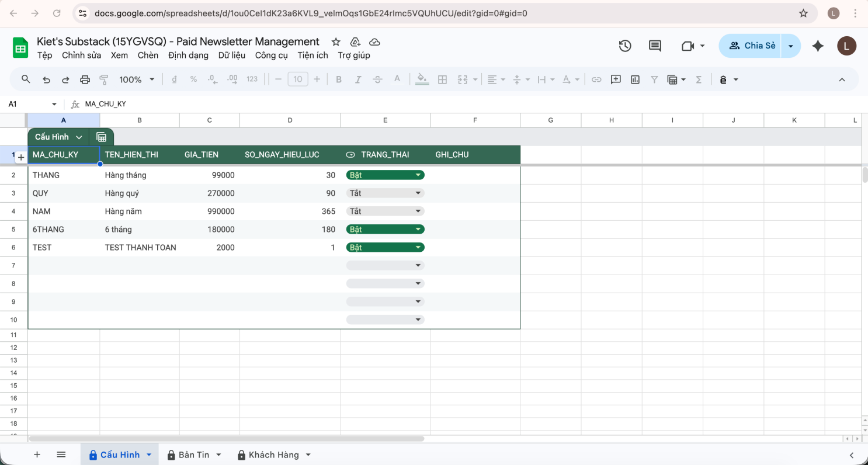This screenshot has height=465, width=868.
Task: Switch to the Bản Tin sheet tab
Action: [194, 454]
